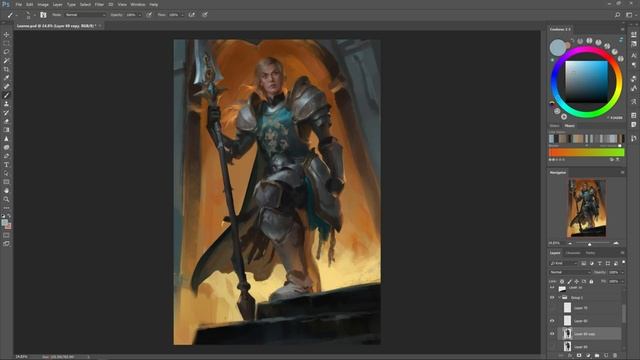This screenshot has height=360, width=640.
Task: Click the create new group folder icon
Action: 597,356
